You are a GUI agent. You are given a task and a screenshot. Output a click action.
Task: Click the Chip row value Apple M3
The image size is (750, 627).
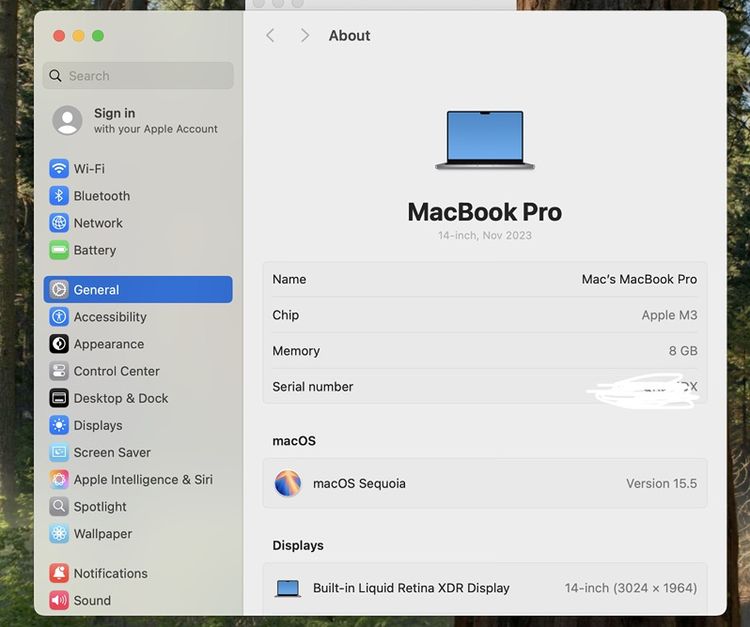tap(669, 315)
